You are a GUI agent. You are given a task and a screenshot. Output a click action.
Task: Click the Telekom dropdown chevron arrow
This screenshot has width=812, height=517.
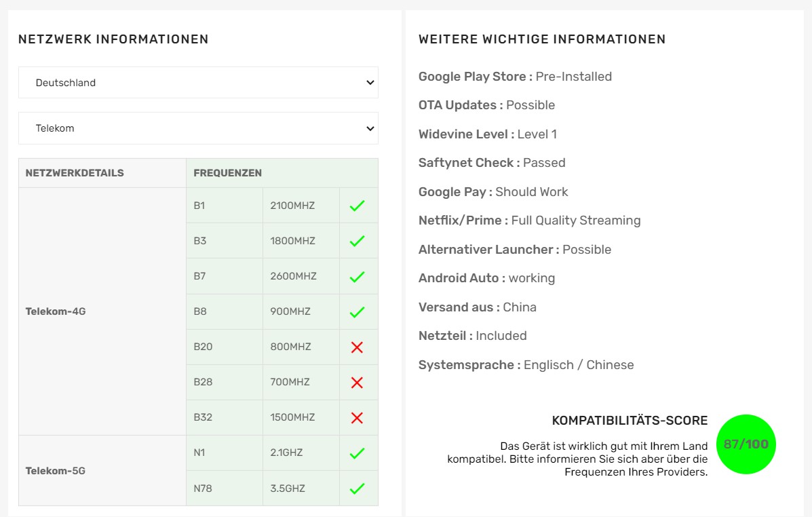pos(370,128)
